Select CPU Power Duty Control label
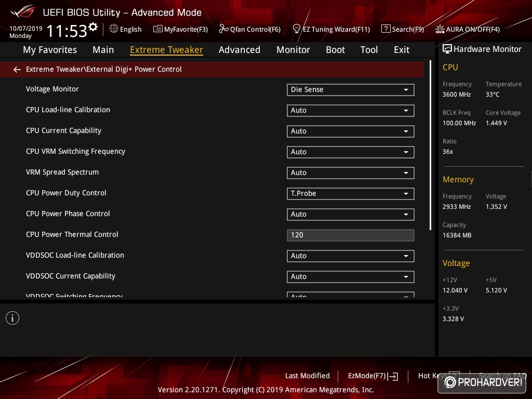 pos(66,193)
